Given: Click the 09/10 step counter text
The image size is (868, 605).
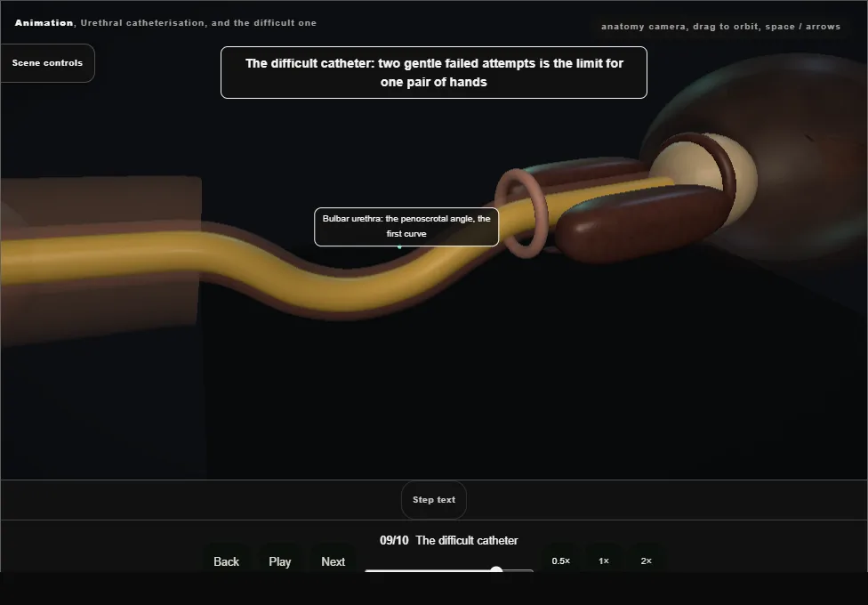Looking at the screenshot, I should [394, 540].
